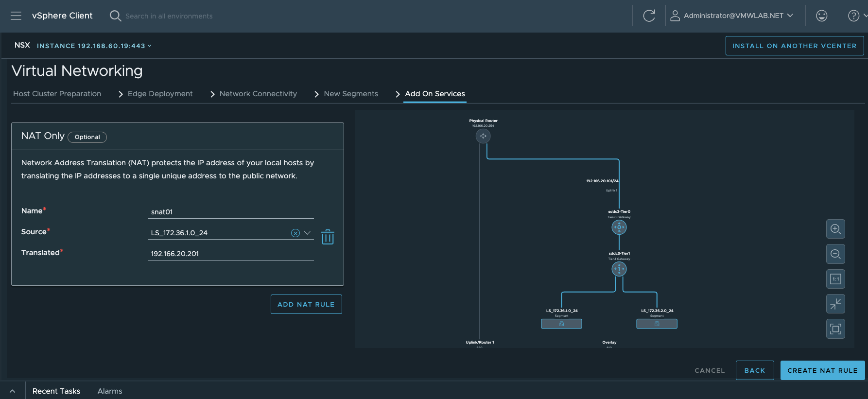
Task: Click the Create NAT Rule button
Action: point(822,370)
